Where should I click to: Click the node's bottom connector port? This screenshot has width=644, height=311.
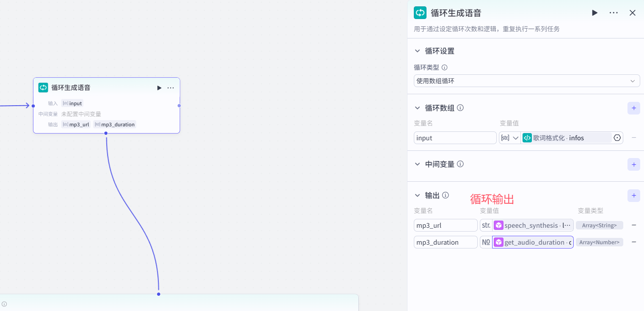[x=106, y=133]
